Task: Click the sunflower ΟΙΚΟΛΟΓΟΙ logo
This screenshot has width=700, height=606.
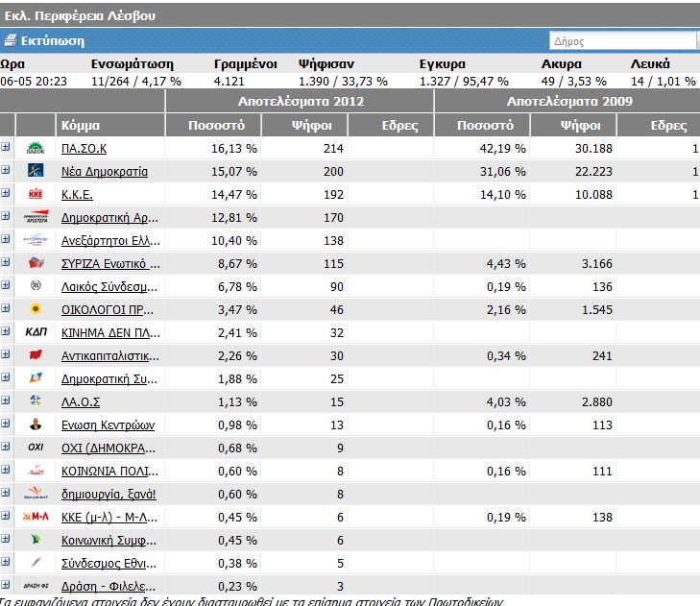Action: click(x=36, y=308)
